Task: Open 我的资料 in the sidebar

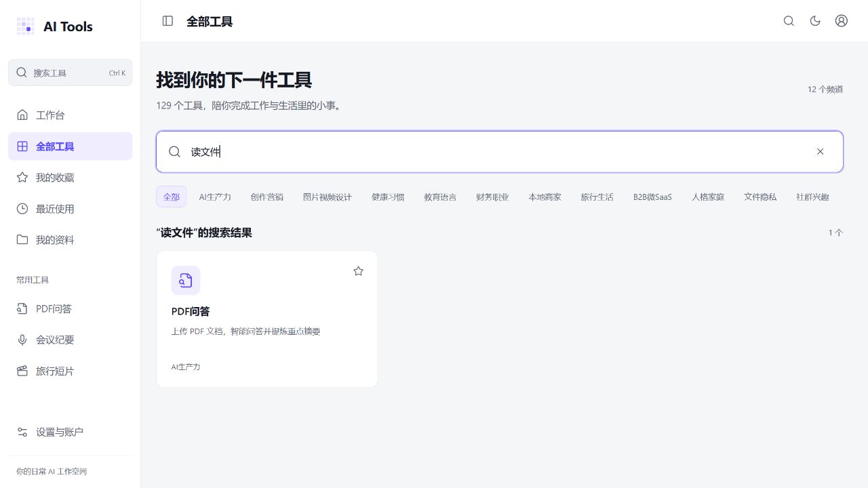Action: (71, 240)
